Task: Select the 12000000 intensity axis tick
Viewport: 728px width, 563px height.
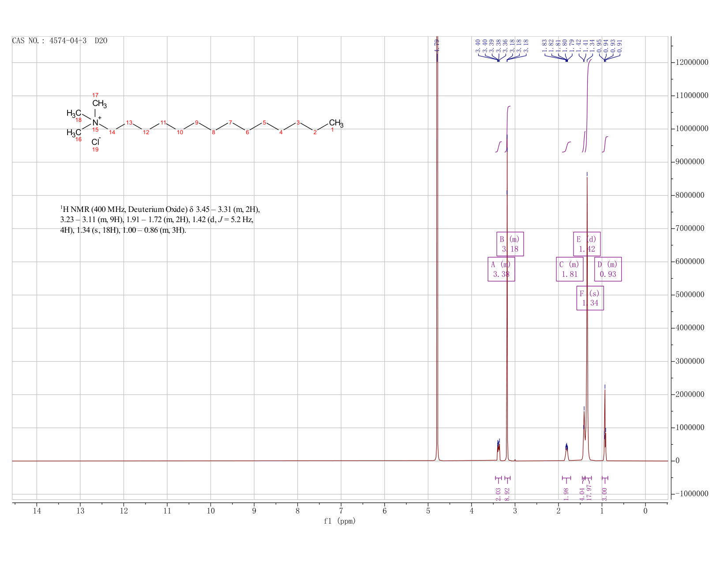Action: [x=691, y=63]
